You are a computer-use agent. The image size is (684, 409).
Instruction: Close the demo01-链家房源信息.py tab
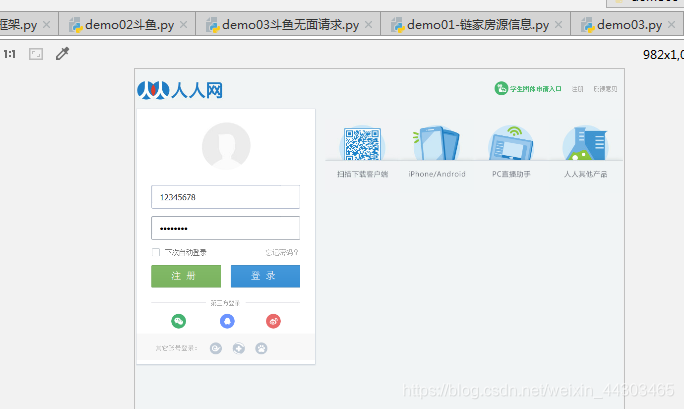(558, 25)
